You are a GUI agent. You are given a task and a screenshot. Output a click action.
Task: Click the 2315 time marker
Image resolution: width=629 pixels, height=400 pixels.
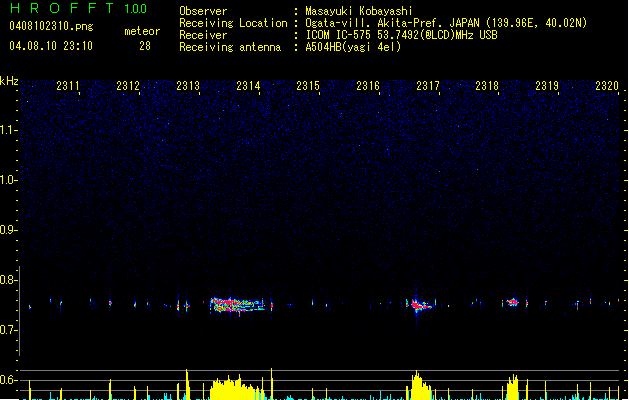click(308, 86)
